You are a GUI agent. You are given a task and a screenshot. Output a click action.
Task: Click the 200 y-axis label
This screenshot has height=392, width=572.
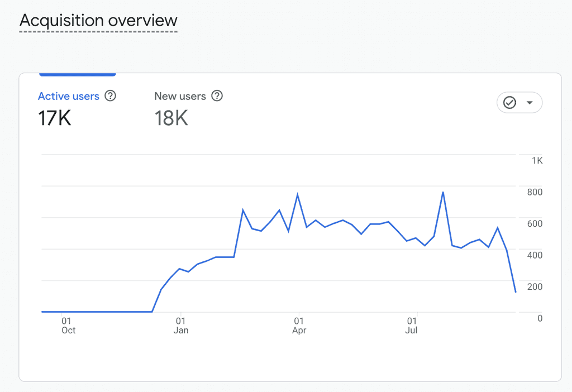535,286
